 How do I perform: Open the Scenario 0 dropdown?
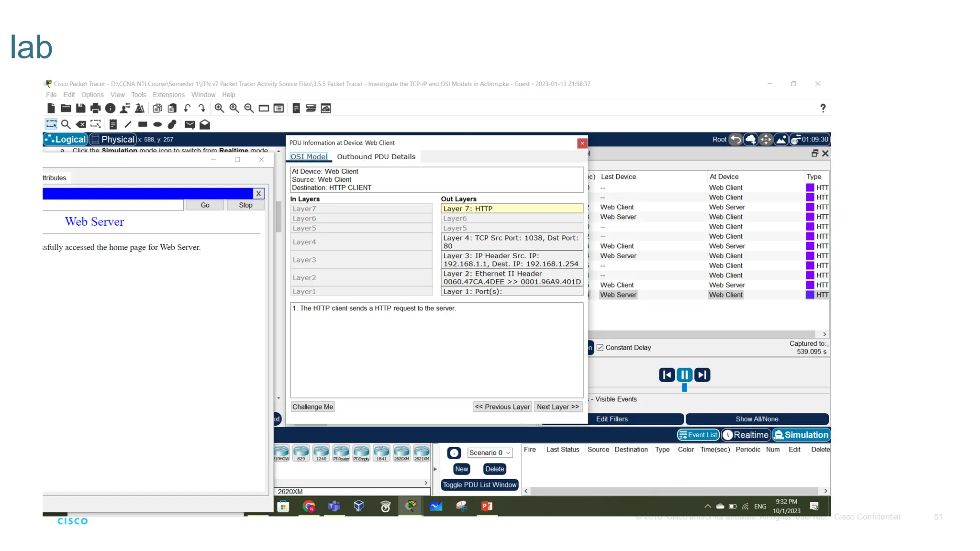pyautogui.click(x=490, y=452)
